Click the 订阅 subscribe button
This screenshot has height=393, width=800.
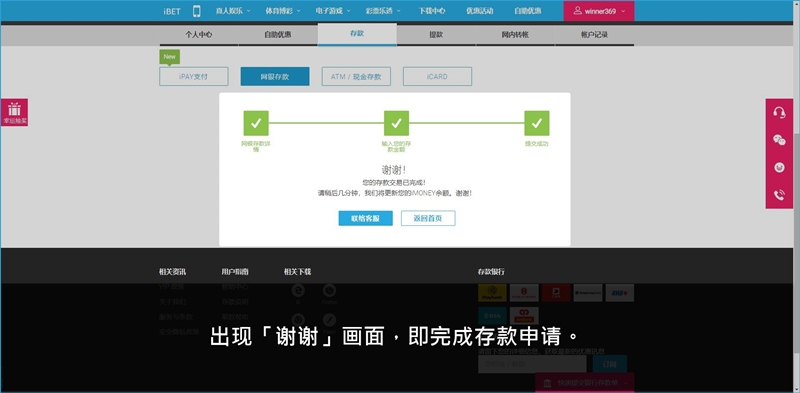pos(610,364)
